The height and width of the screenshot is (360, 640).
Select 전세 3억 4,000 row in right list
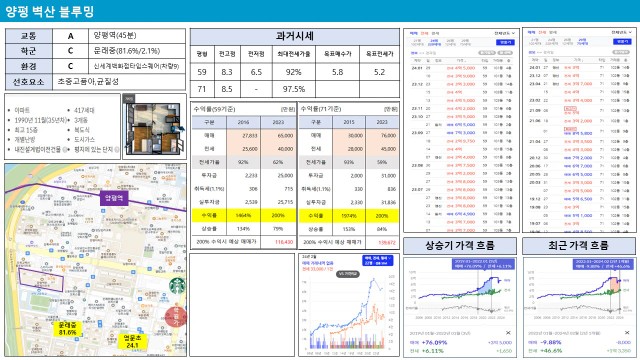coord(579,100)
